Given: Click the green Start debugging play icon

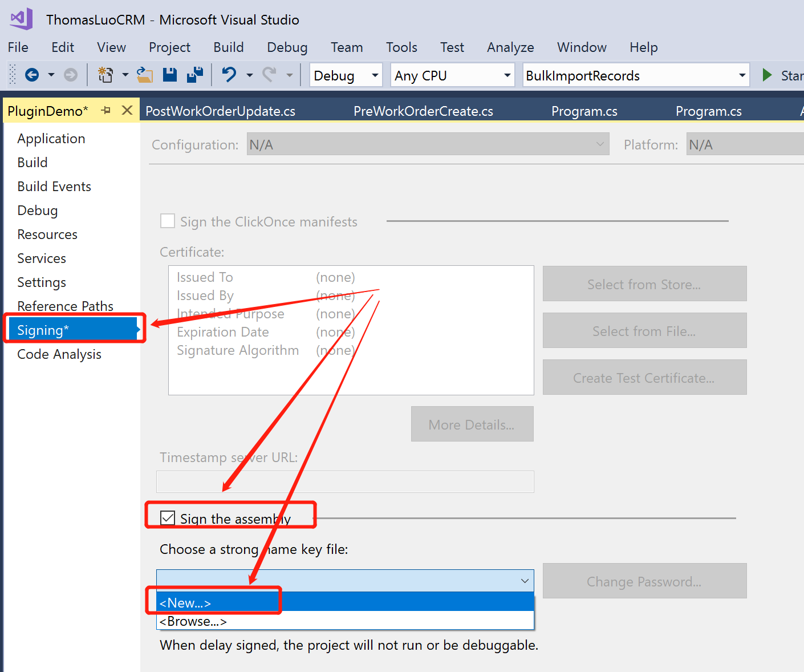Looking at the screenshot, I should [768, 75].
